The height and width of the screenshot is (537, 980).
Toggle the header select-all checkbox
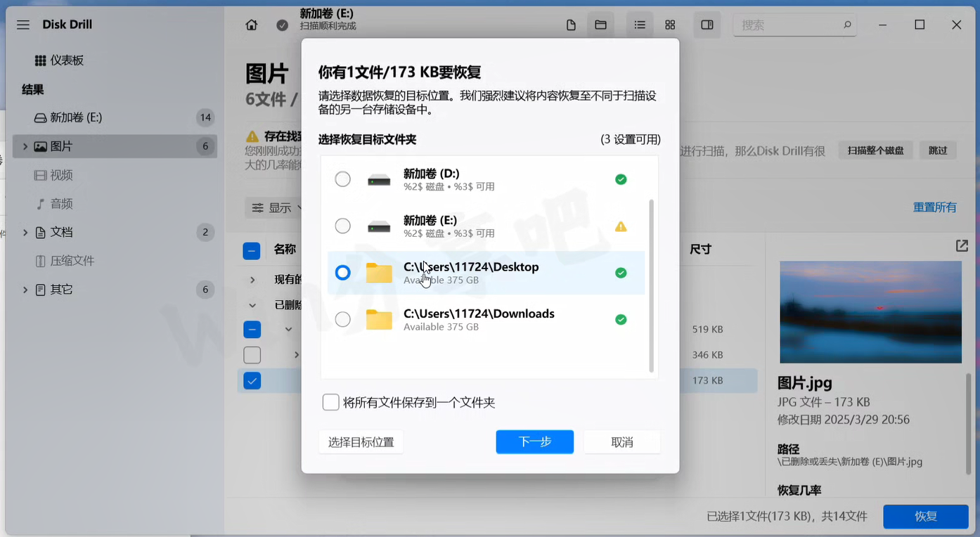click(252, 251)
